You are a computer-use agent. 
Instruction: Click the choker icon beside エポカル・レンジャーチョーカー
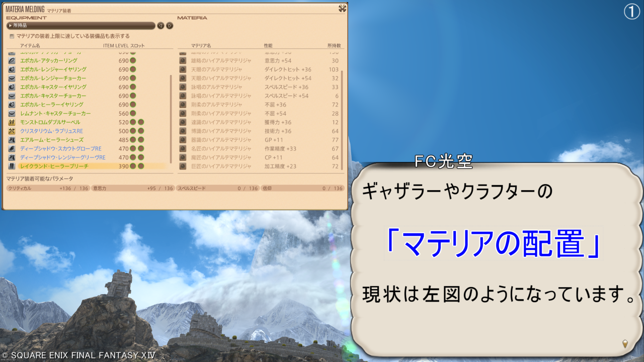[x=12, y=78]
